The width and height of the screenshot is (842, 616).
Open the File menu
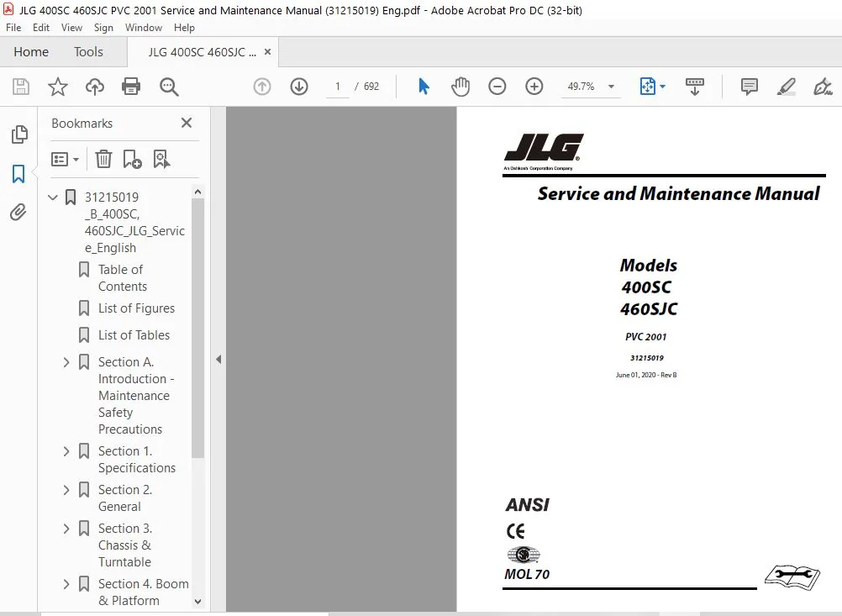(x=13, y=28)
